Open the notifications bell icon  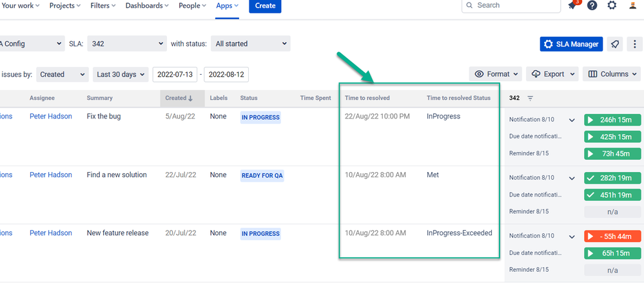pyautogui.click(x=572, y=5)
